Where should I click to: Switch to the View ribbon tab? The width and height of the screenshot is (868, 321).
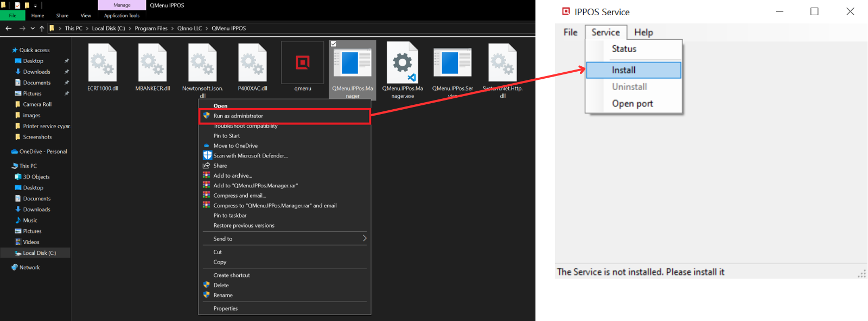pos(86,16)
